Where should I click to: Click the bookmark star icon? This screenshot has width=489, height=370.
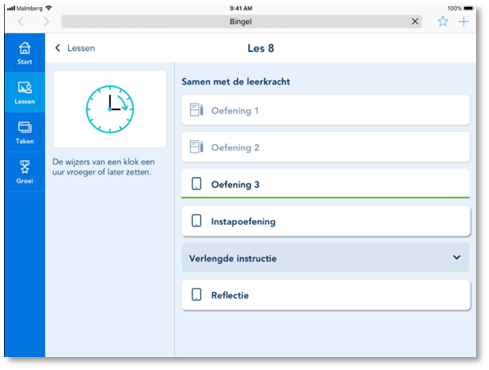tap(443, 22)
